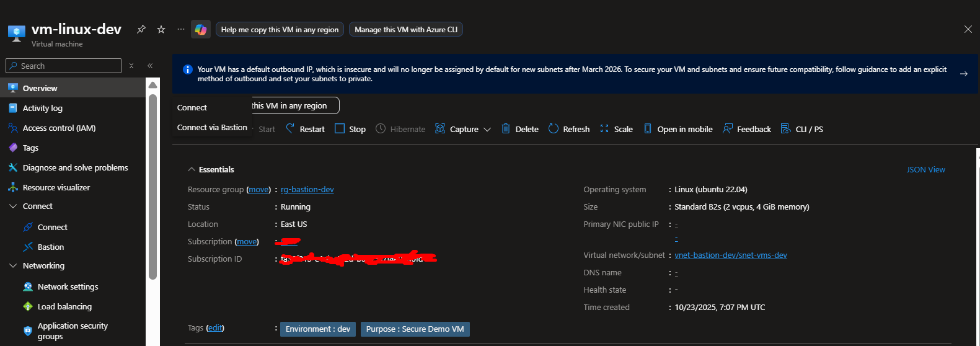Switch to JSON View

(925, 169)
